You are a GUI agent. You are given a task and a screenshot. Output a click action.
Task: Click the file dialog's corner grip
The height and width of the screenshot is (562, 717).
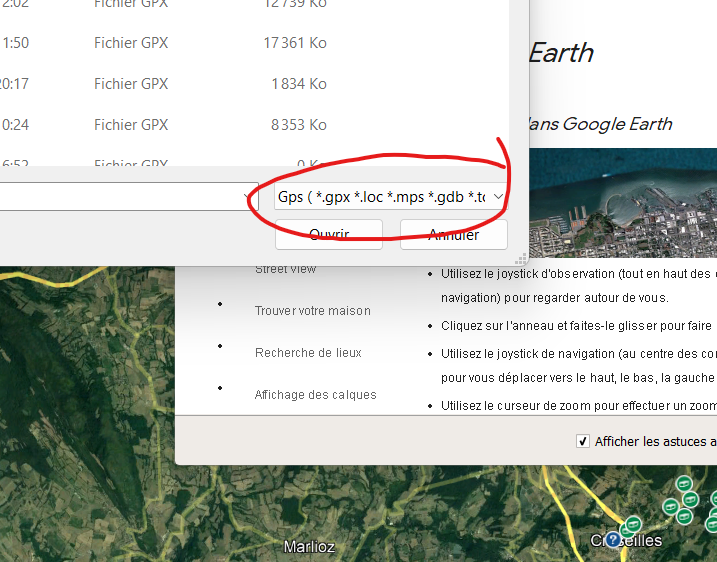click(520, 260)
